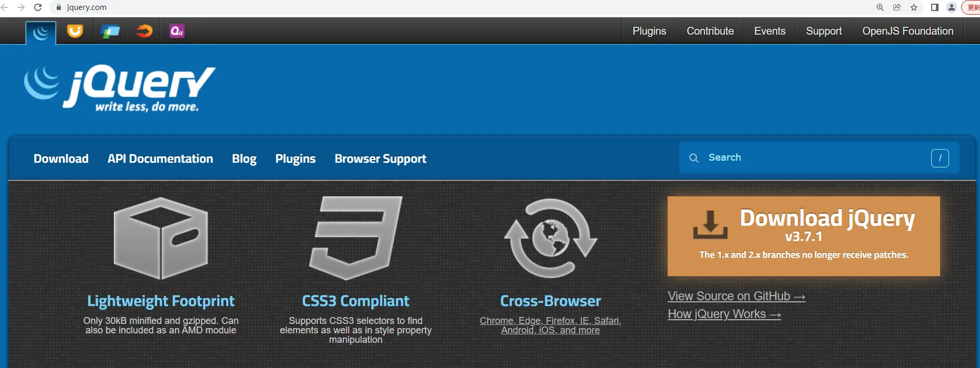Viewport: 980px width, 368px height.
Task: Go to the Sizzle project icon
Action: (144, 31)
